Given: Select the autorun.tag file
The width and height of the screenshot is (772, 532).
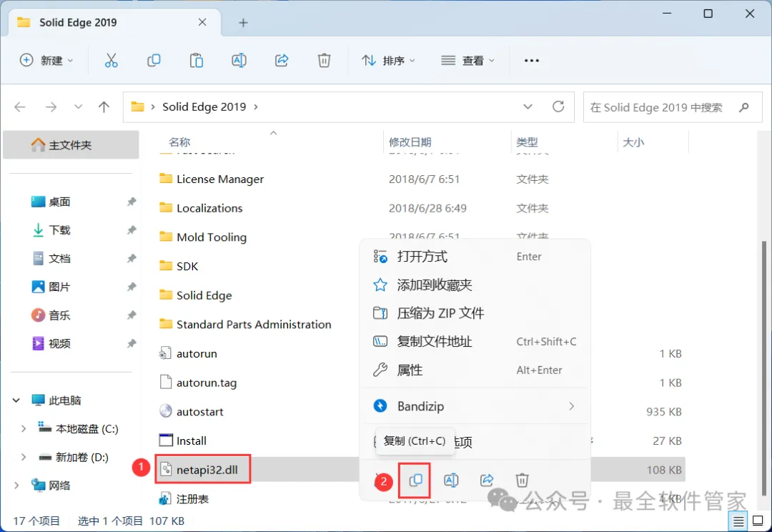Looking at the screenshot, I should click(207, 383).
